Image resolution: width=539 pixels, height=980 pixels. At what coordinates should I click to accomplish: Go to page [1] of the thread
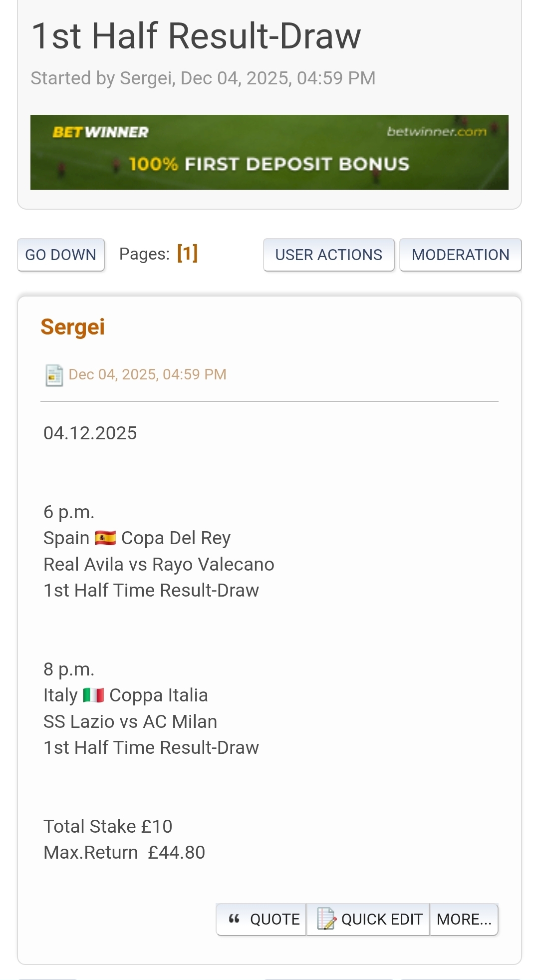tap(188, 254)
